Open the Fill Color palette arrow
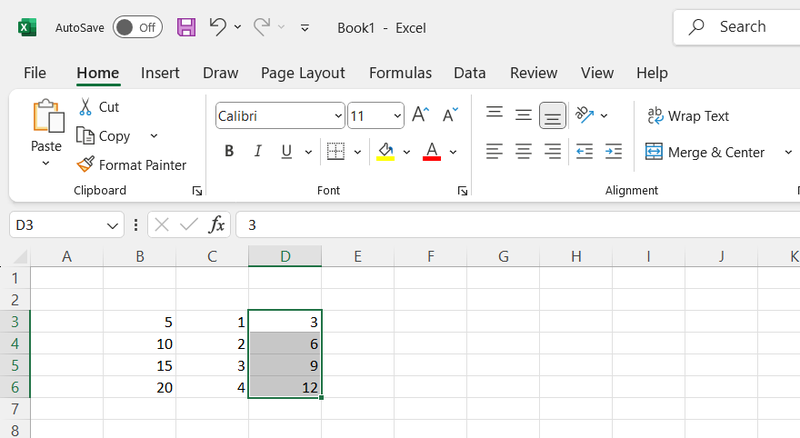 (407, 152)
